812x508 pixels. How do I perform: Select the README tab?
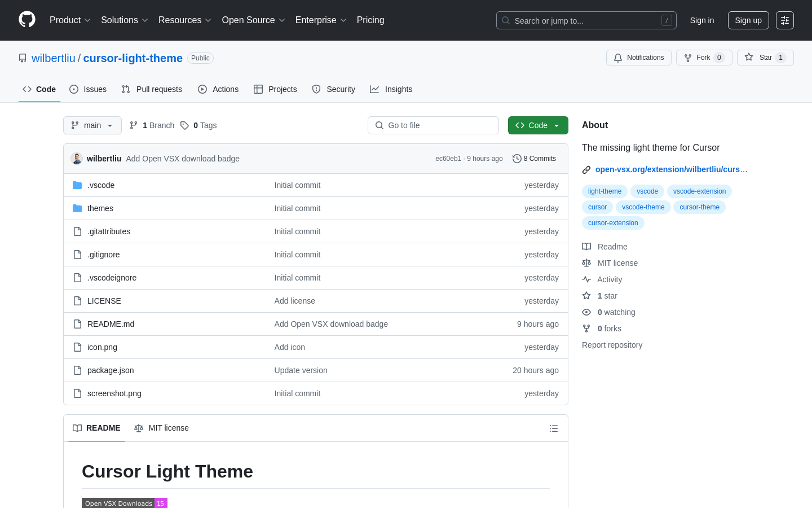point(96,428)
